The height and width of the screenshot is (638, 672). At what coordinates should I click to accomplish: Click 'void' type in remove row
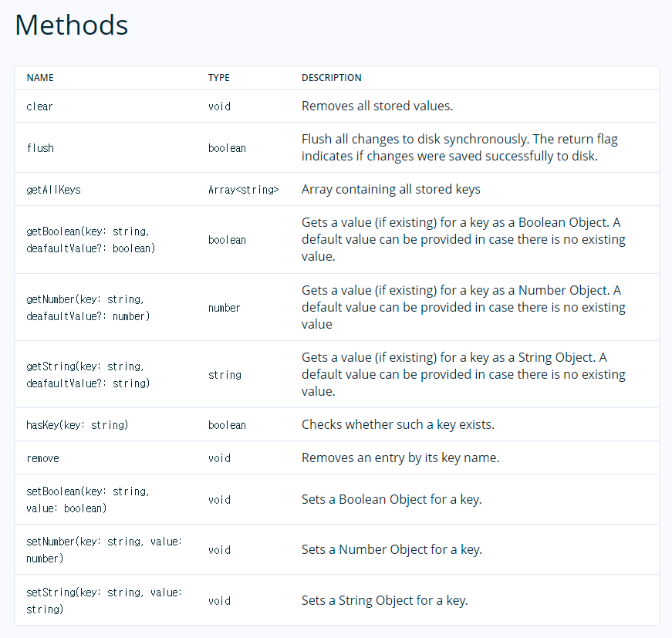[219, 458]
